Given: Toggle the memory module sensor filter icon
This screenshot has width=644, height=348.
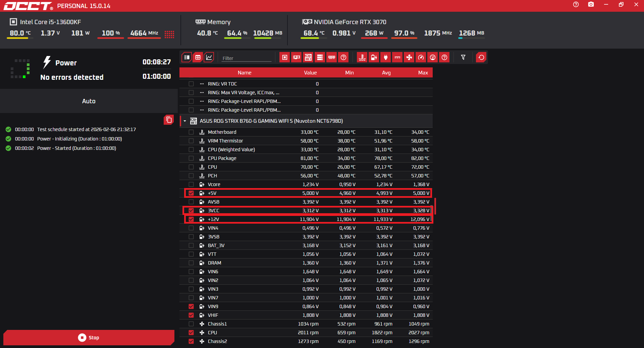Looking at the screenshot, I should (332, 57).
